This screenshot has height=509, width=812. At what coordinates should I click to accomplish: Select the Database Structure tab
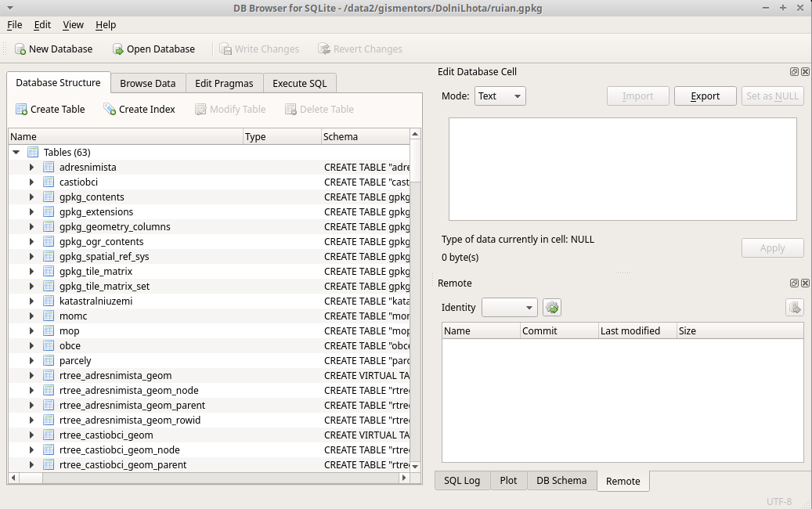click(59, 83)
